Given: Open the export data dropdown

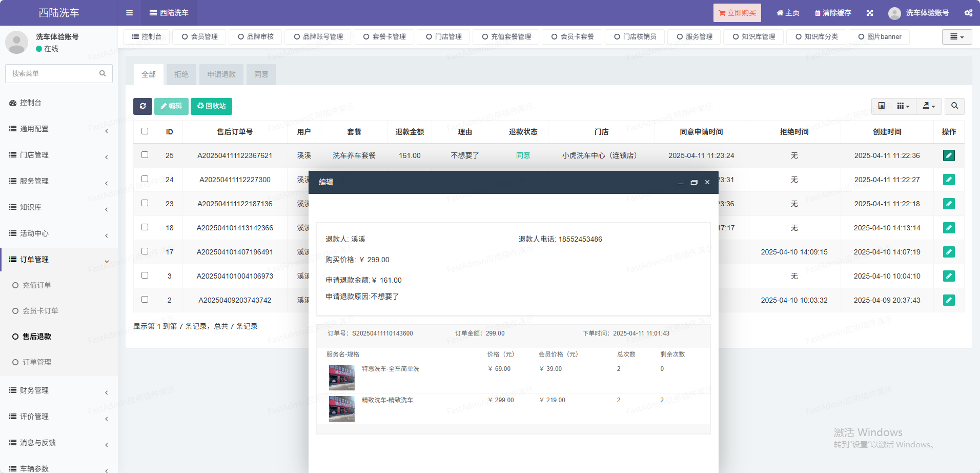Looking at the screenshot, I should click(x=929, y=106).
